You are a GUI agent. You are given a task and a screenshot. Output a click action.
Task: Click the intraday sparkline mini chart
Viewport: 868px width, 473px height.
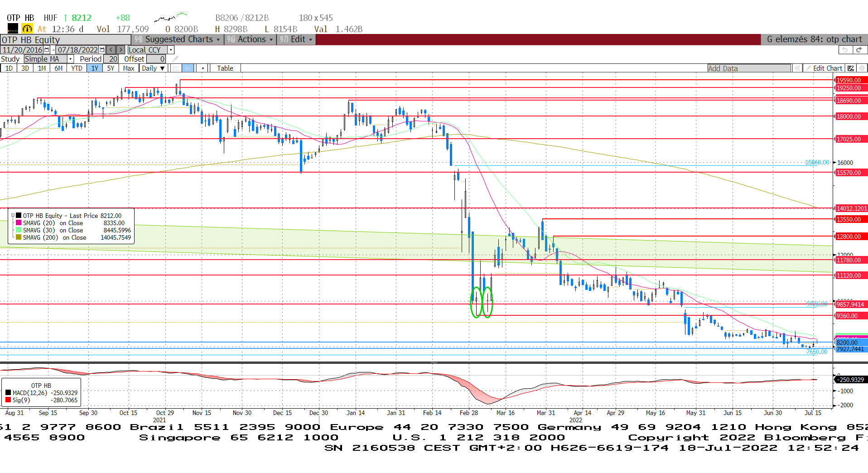pyautogui.click(x=170, y=18)
